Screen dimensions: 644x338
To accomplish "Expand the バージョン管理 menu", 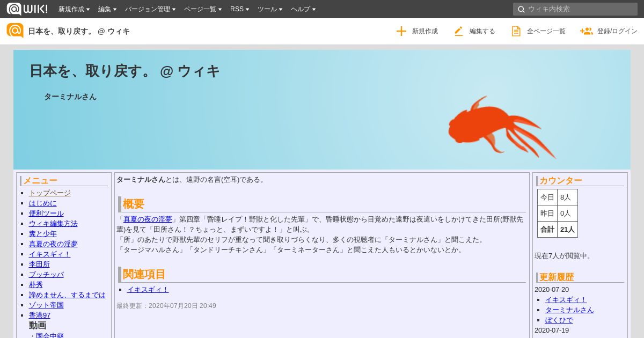I will (x=150, y=9).
